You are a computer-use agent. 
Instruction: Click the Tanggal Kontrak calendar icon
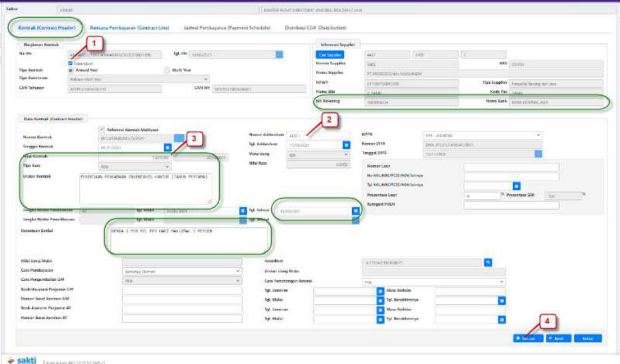tap(168, 147)
